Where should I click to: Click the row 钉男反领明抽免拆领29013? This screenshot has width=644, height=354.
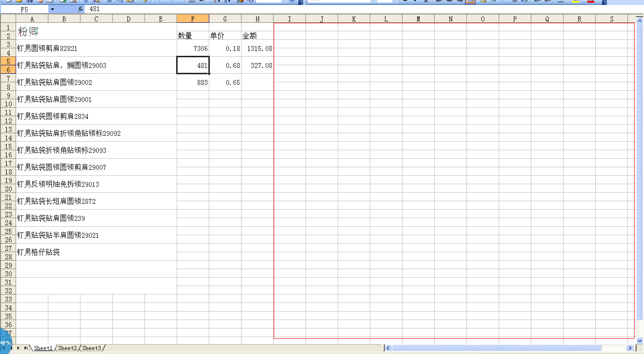(x=96, y=184)
